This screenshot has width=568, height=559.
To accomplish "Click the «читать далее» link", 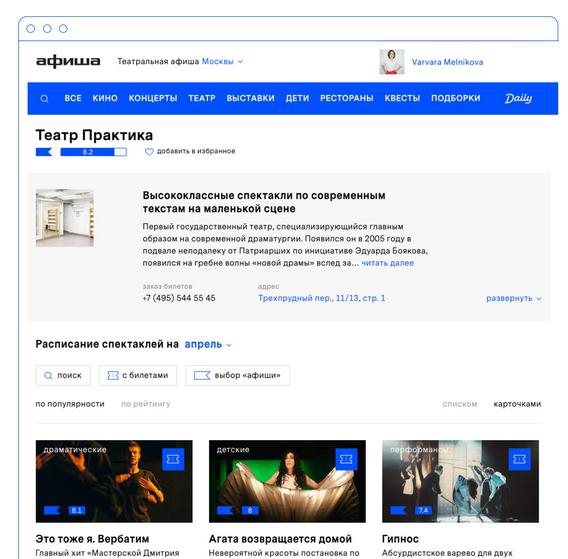I will click(x=388, y=263).
